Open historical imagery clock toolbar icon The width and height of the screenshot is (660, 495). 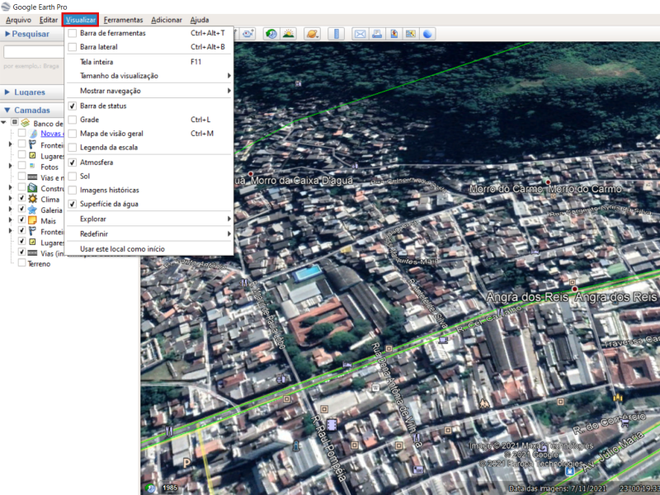tap(271, 34)
